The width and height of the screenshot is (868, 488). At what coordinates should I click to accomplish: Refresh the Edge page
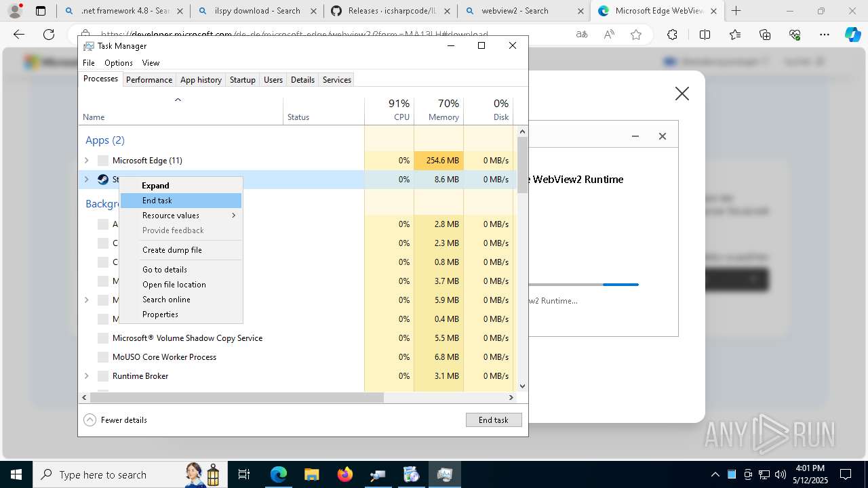point(49,35)
